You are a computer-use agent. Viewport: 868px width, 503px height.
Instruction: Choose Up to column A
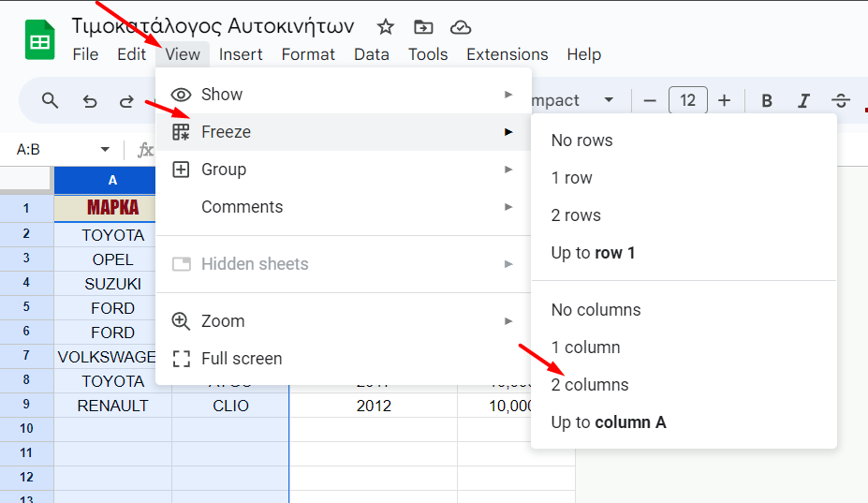(x=684, y=422)
